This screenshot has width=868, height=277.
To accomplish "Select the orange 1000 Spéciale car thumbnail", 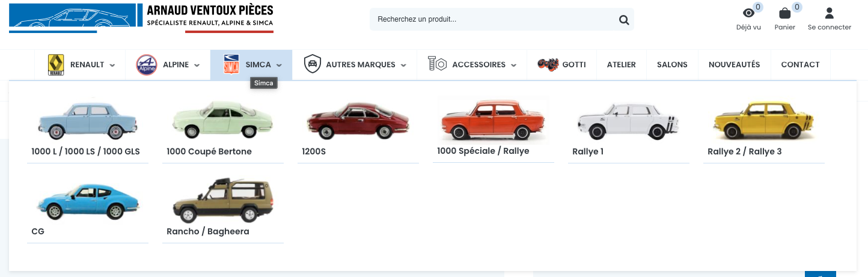I will [494, 120].
